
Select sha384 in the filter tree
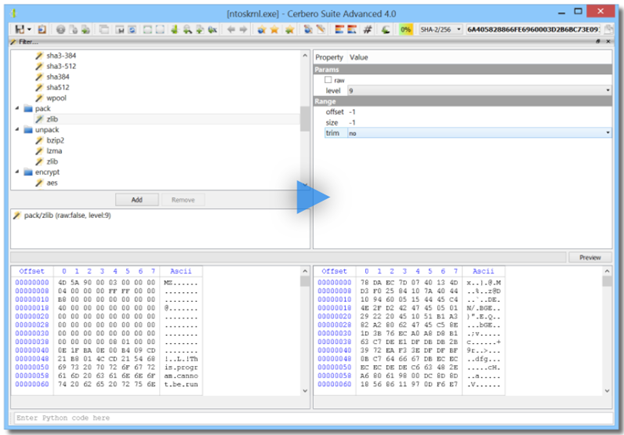[58, 77]
